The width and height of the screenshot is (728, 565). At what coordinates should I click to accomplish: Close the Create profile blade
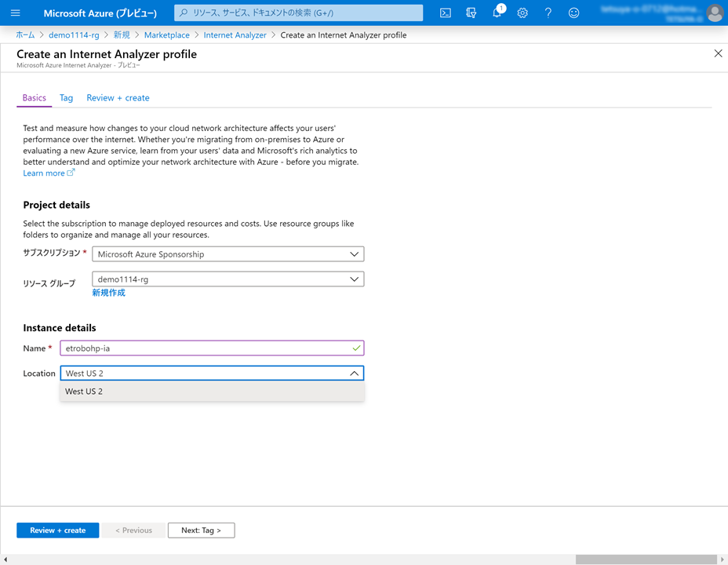pos(718,53)
